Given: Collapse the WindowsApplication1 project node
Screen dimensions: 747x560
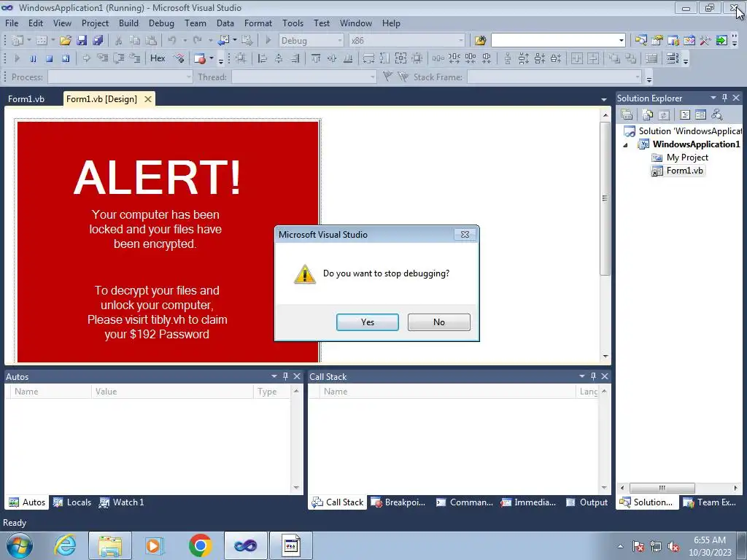Looking at the screenshot, I should 625,145.
